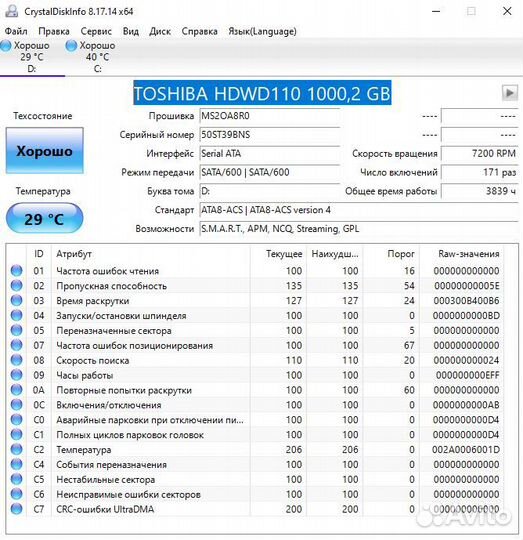The height and width of the screenshot is (540, 523).
Task: Click status dot for Часы работы row
Action: (16, 375)
